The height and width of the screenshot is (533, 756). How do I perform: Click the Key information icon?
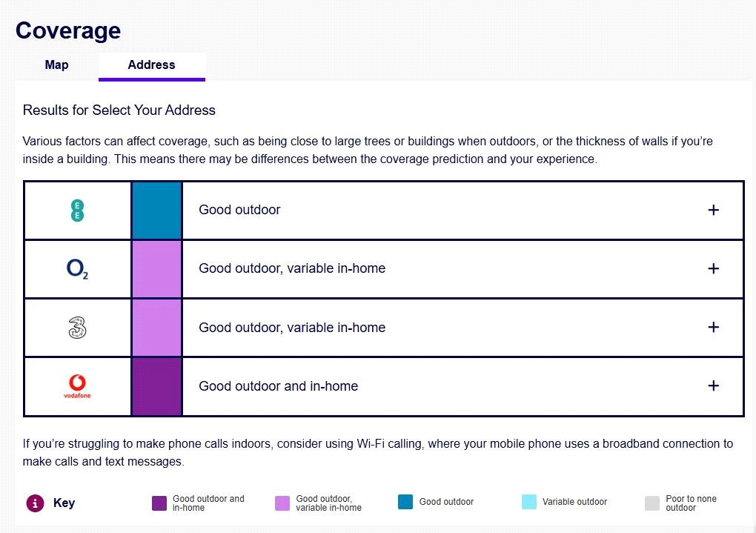[x=34, y=503]
